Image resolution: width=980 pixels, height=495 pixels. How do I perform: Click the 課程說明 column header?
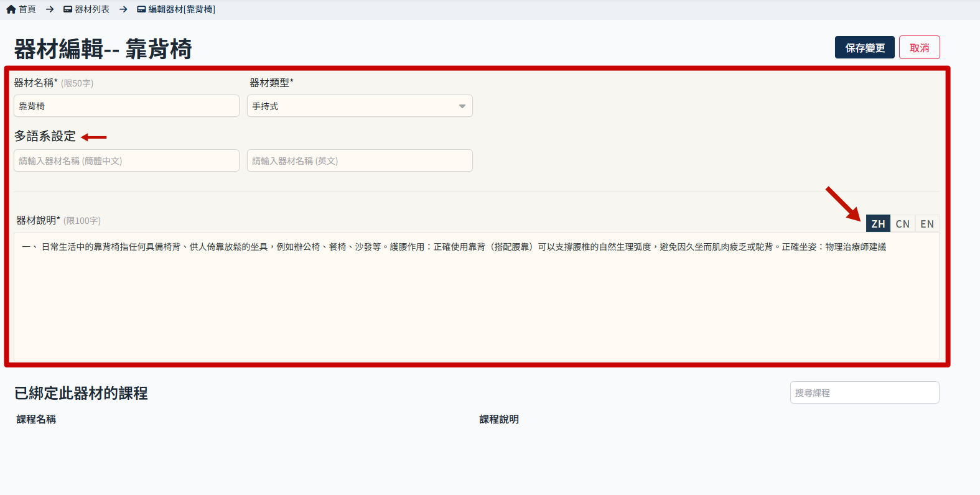499,419
